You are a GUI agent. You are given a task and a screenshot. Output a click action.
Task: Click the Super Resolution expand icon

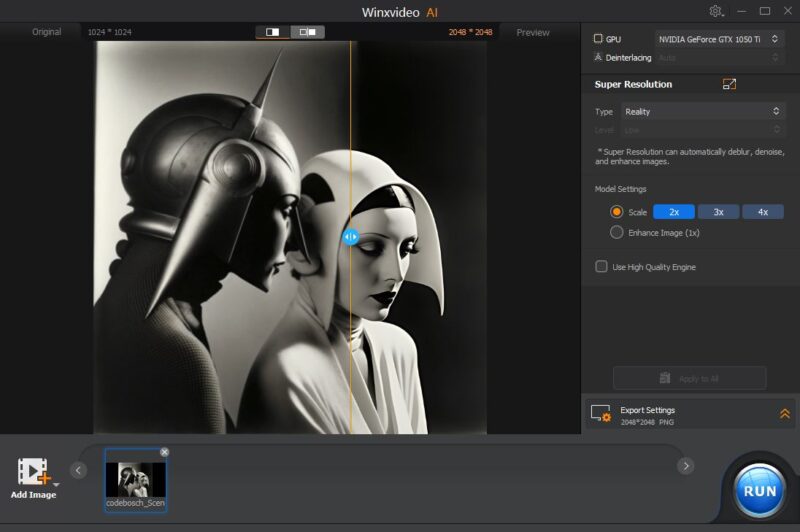729,84
